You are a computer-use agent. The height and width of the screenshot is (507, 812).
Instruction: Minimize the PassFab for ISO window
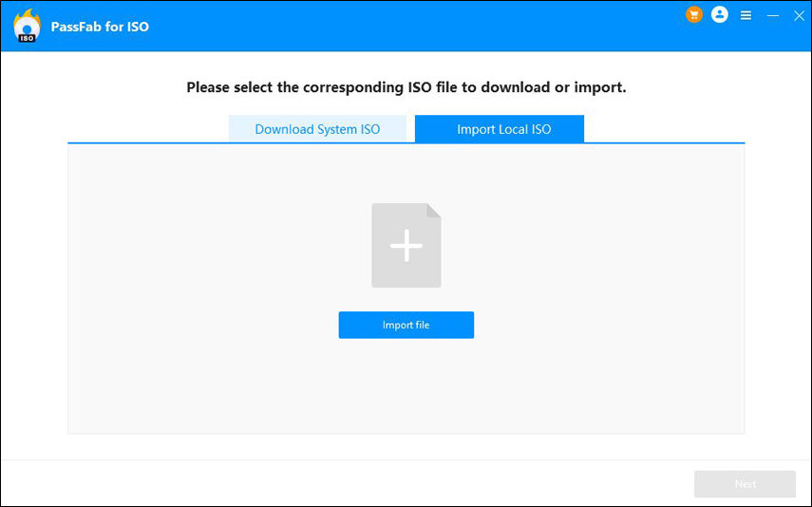[773, 15]
